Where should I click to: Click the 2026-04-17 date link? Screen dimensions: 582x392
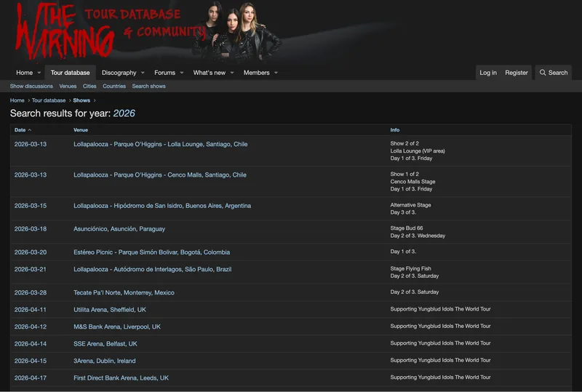pyautogui.click(x=31, y=378)
